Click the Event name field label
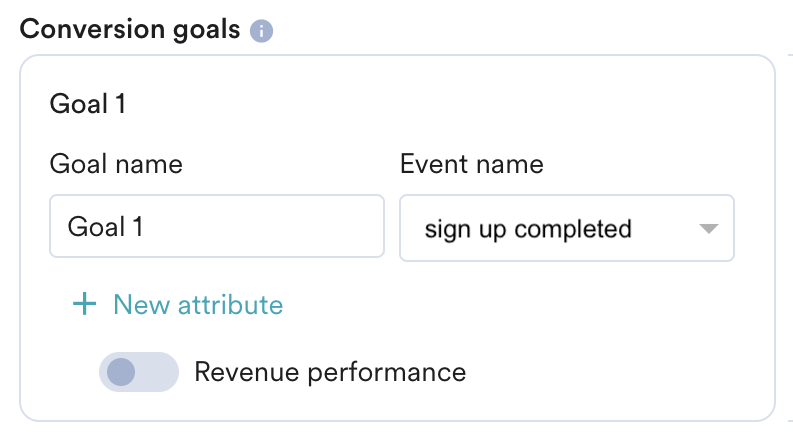The image size is (793, 445). (472, 164)
